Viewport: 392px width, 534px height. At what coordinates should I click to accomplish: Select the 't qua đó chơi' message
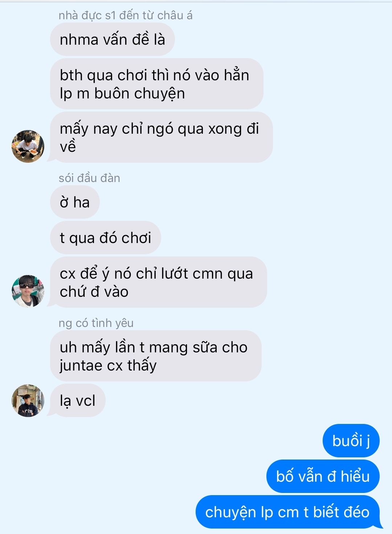coord(106,238)
